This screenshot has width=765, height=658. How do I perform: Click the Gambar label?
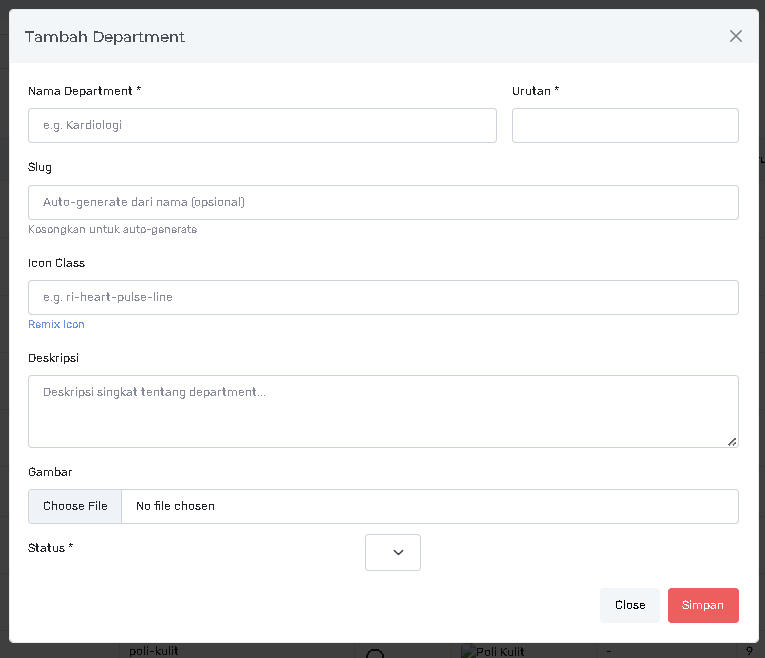(50, 472)
